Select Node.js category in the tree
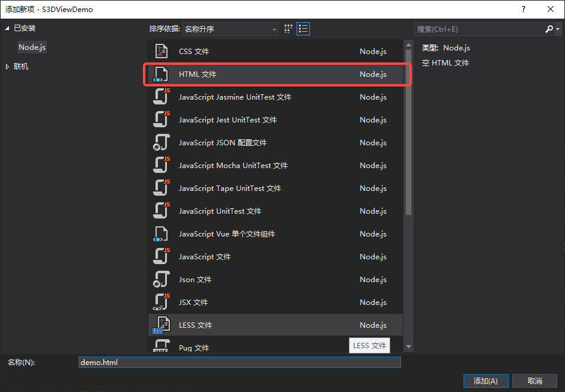 click(x=32, y=47)
